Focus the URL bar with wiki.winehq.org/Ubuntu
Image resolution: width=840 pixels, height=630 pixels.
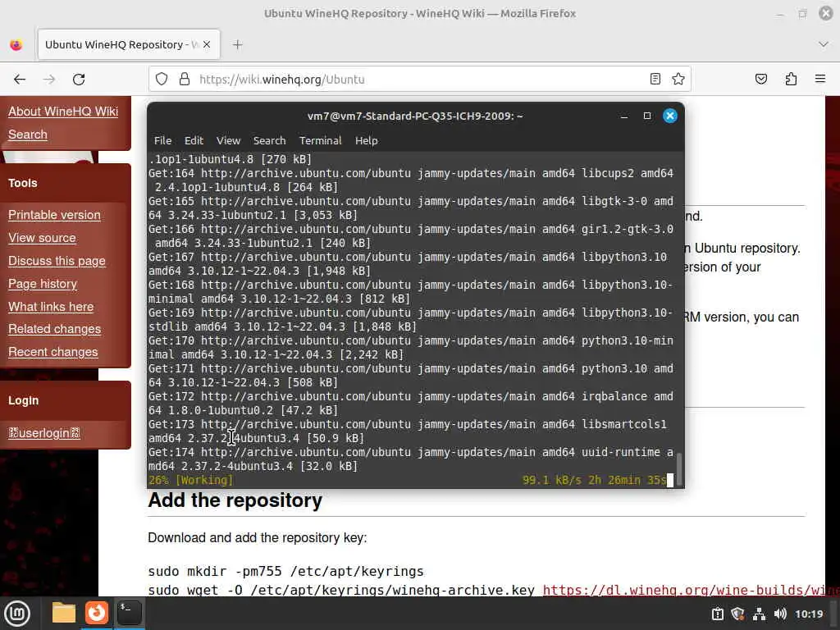coord(418,80)
